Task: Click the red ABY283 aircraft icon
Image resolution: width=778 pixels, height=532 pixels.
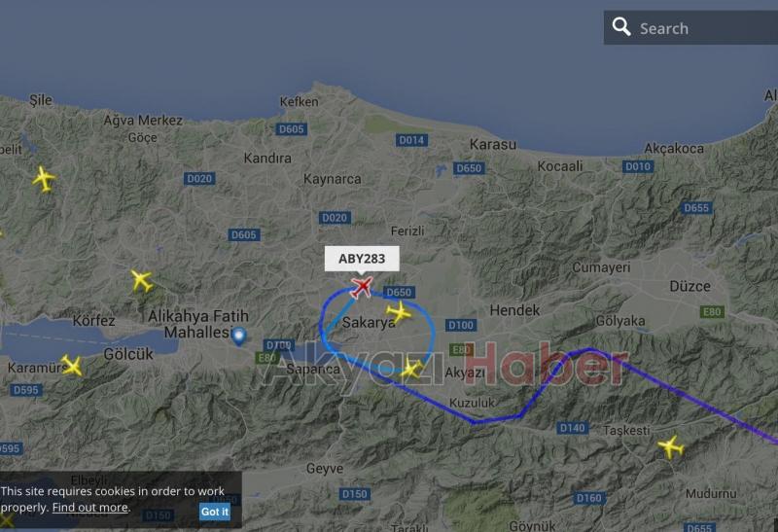Action: (x=362, y=287)
